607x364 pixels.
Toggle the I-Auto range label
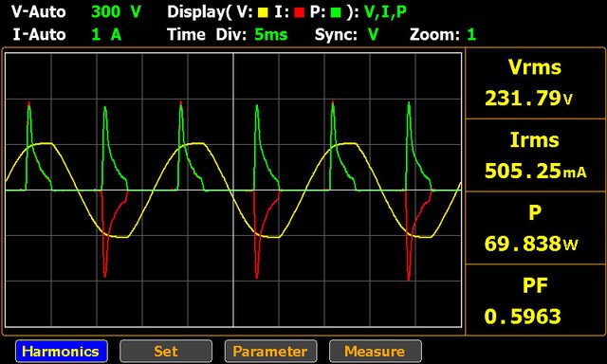(x=39, y=35)
